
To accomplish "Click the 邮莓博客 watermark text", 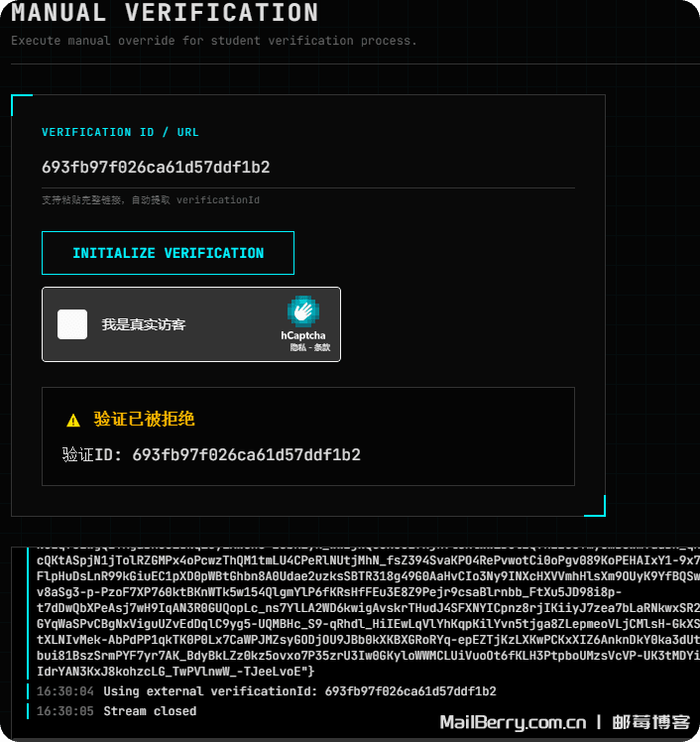I will (x=650, y=722).
